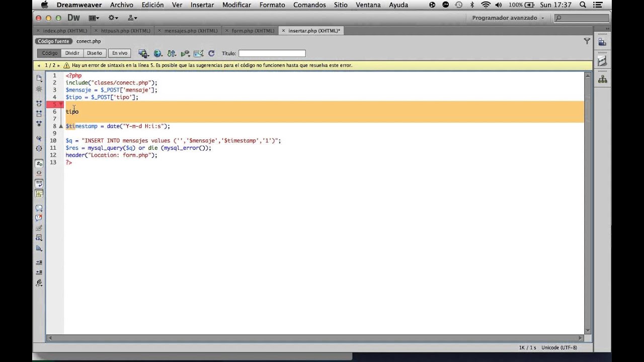This screenshot has width=644, height=362.
Task: Open Spotlight search in menu bar
Action: click(583, 5)
